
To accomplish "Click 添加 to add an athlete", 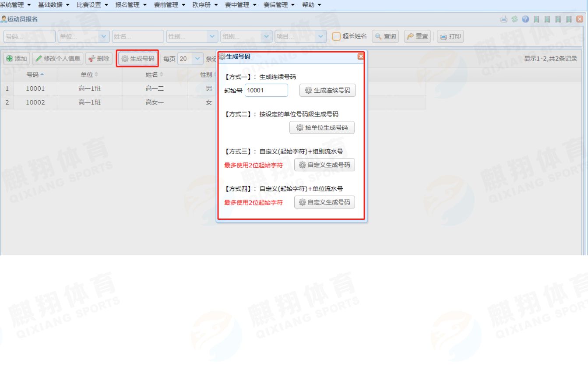I will pyautogui.click(x=17, y=59).
